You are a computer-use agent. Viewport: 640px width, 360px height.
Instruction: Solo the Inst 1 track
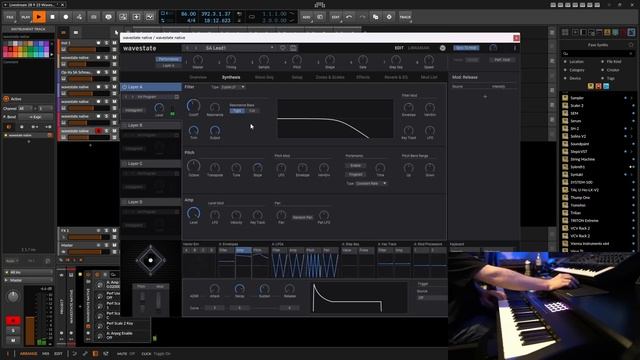click(x=107, y=43)
